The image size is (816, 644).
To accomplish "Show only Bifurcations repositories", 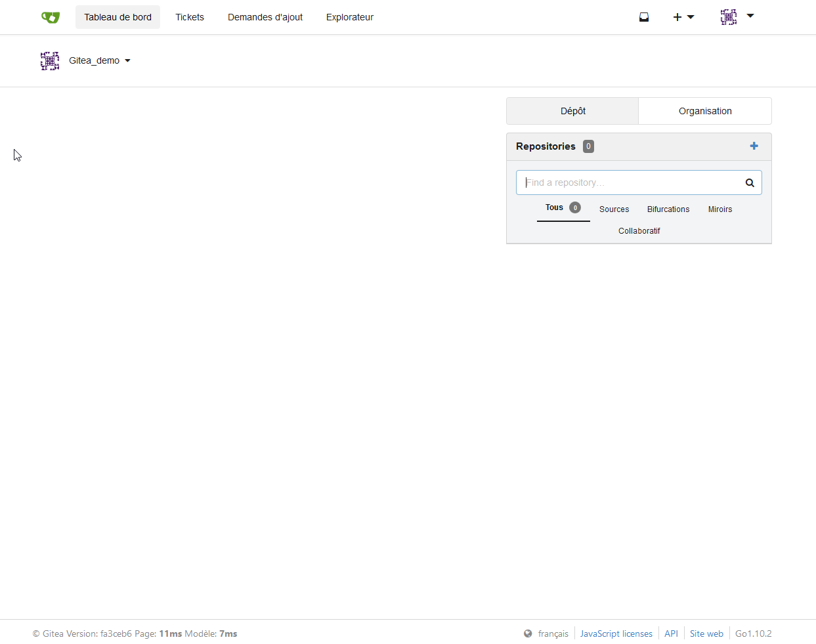I will (x=668, y=209).
